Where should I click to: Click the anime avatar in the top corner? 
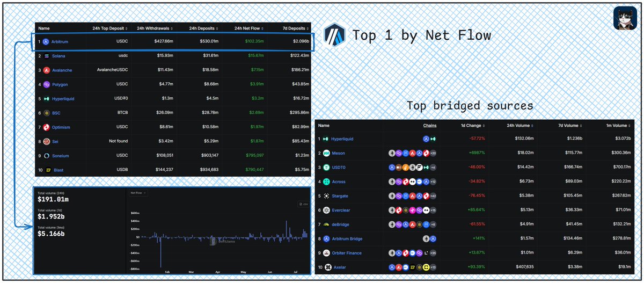[624, 18]
